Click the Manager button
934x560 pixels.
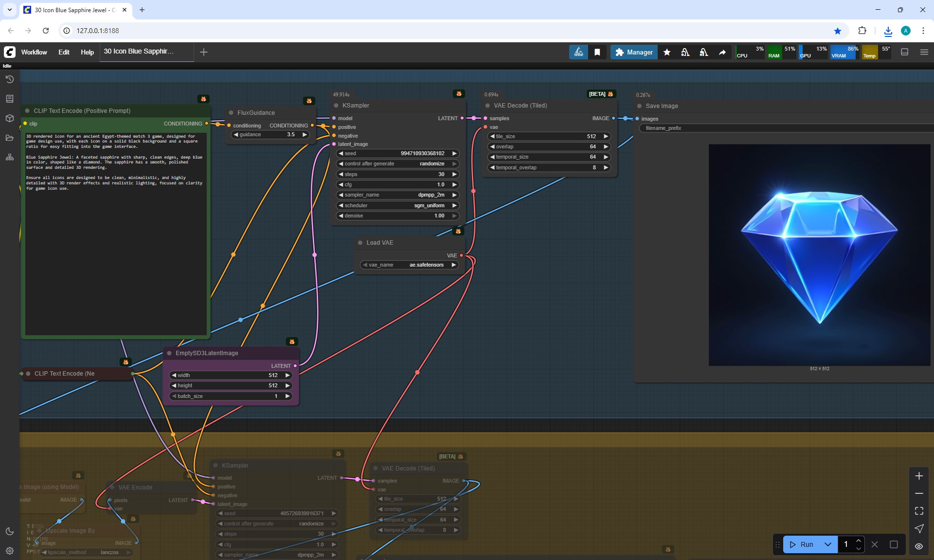click(x=634, y=52)
